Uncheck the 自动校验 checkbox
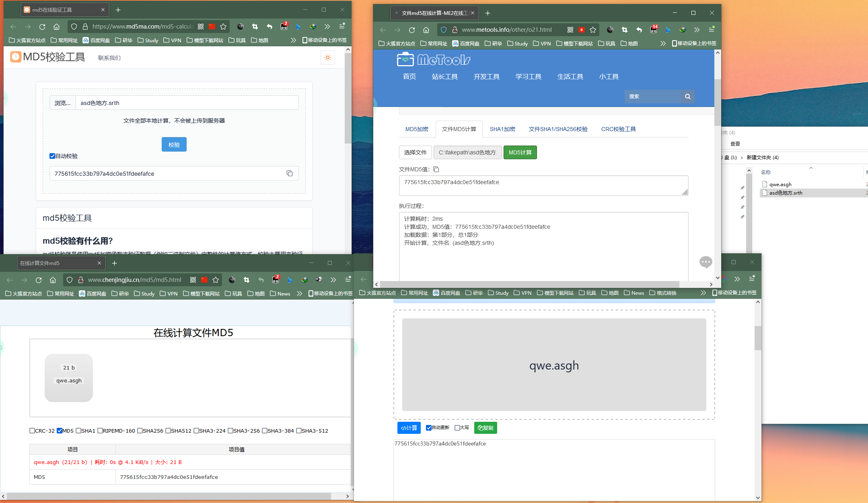 [x=52, y=156]
